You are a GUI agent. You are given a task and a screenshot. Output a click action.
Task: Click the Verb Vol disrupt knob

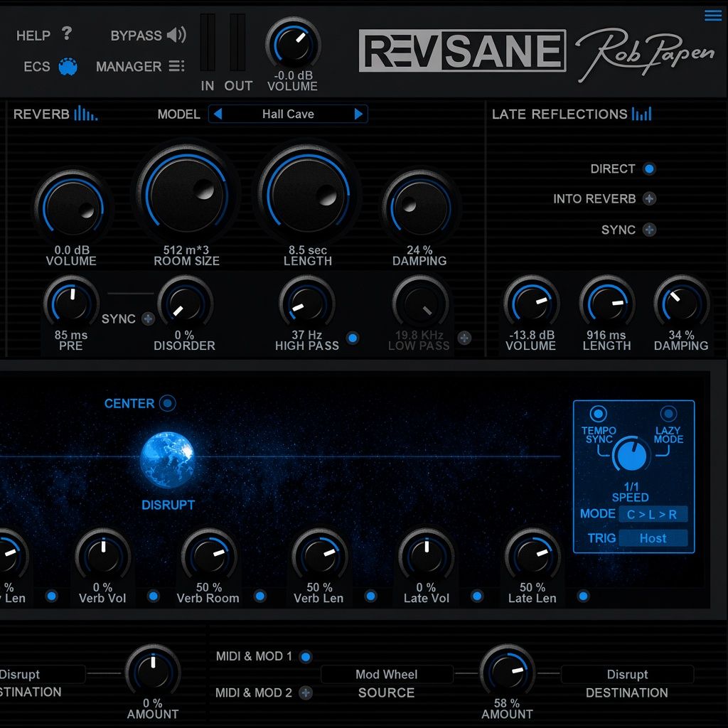[x=103, y=556]
